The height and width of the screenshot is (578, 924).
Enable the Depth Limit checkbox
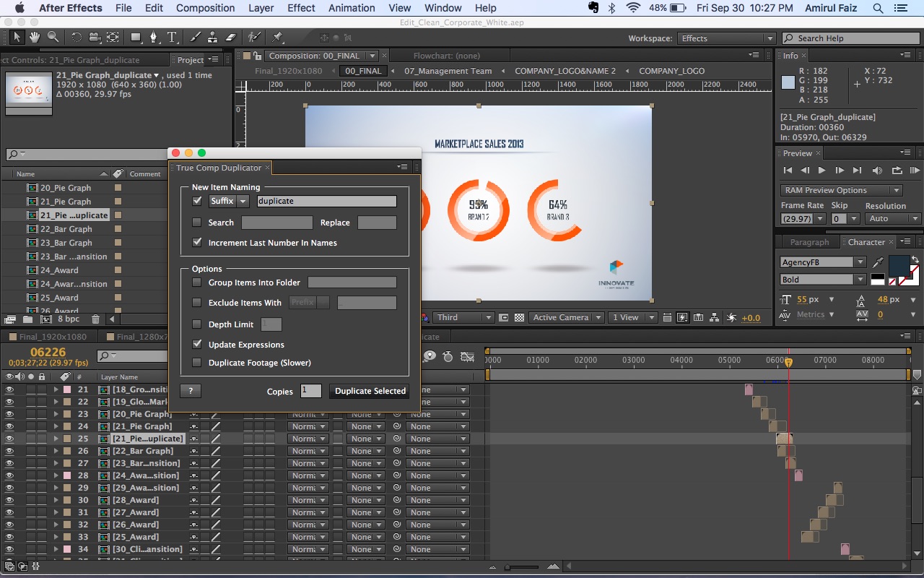pos(197,324)
